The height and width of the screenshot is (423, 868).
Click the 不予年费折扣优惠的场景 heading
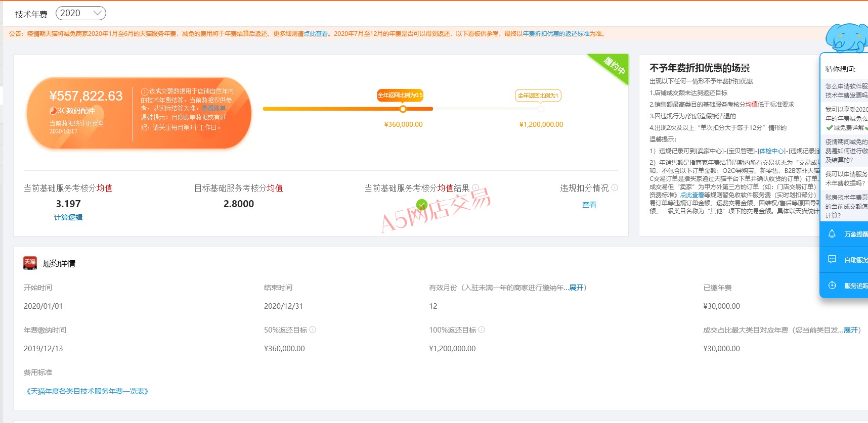coord(700,68)
